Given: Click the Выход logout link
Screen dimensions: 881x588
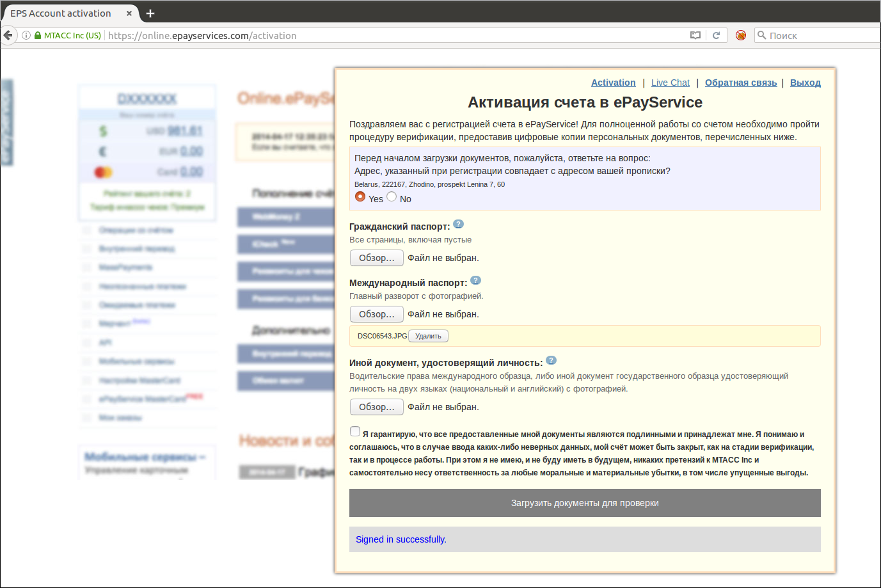Looking at the screenshot, I should 805,83.
